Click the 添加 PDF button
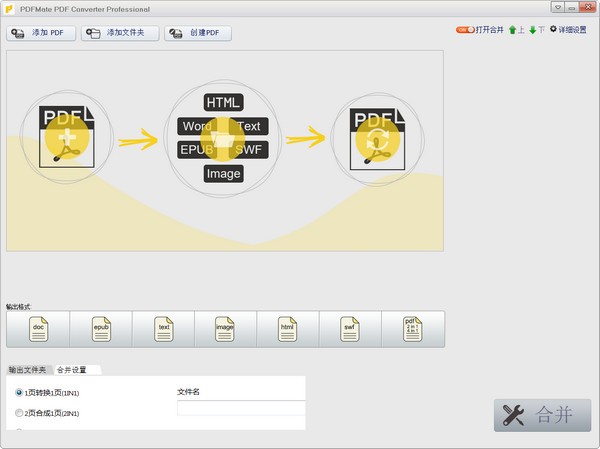The height and width of the screenshot is (449, 600). [41, 33]
